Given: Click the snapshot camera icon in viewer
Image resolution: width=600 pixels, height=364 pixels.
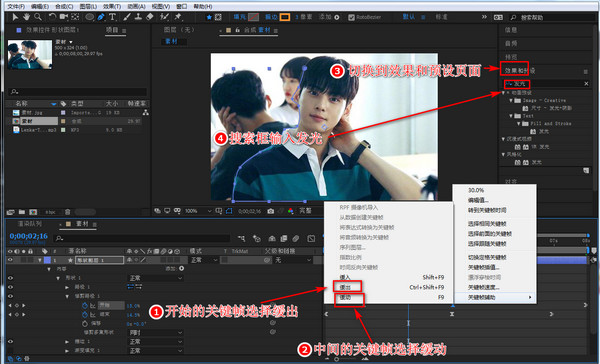Looking at the screenshot, I should (271, 211).
